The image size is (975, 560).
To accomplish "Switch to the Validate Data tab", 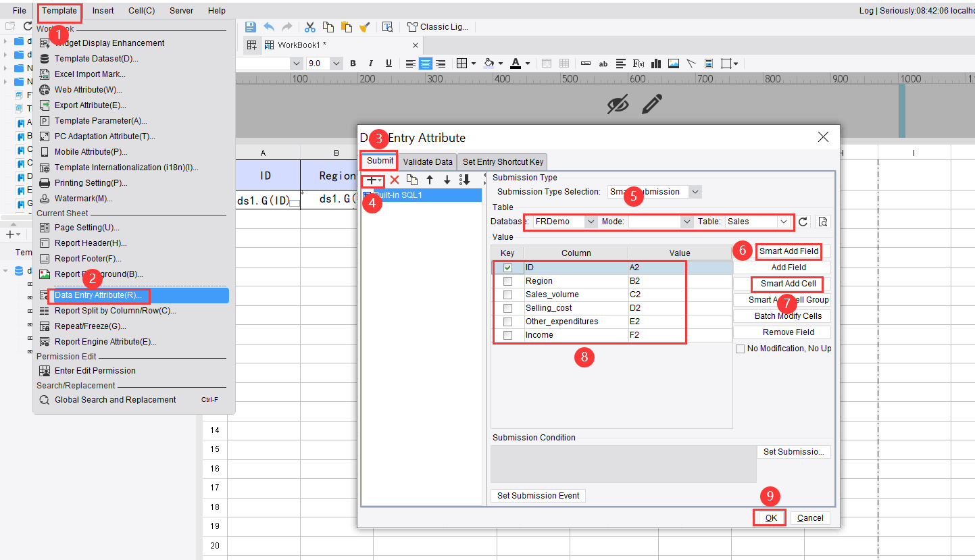I will click(427, 161).
